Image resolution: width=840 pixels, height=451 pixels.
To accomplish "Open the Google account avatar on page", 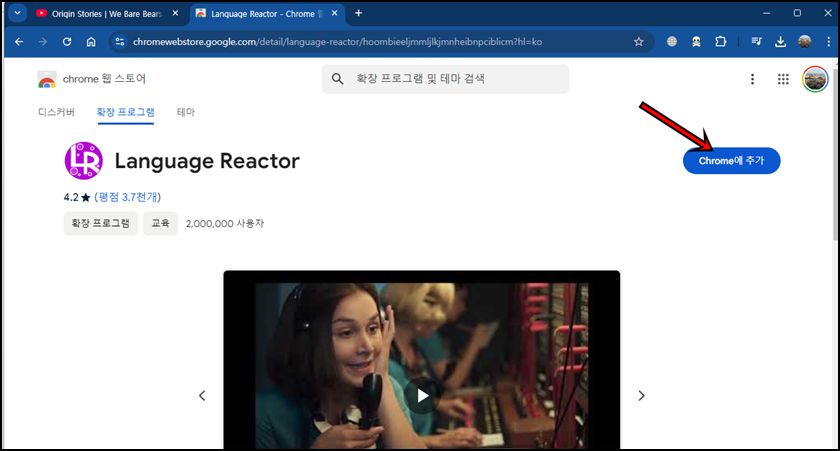I will [x=815, y=79].
